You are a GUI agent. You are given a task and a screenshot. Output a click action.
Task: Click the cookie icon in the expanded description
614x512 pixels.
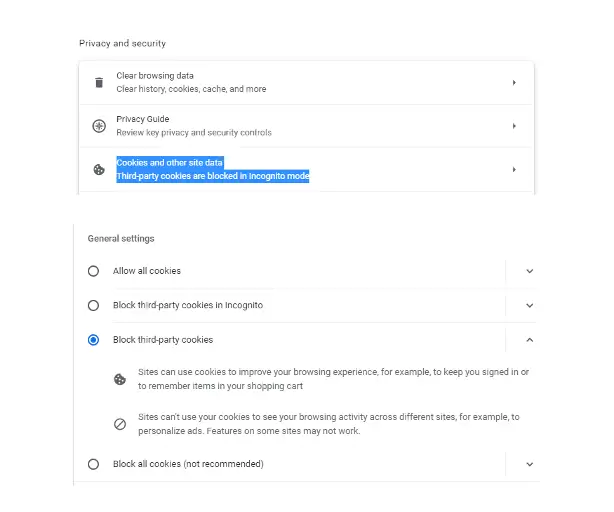120,379
